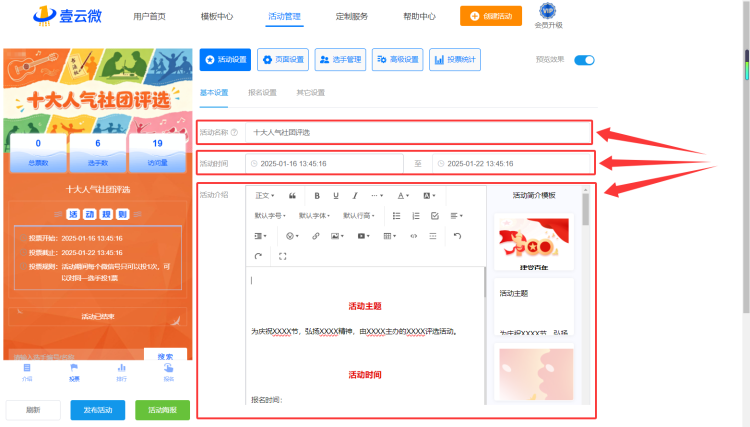Click the 活动名称 help question icon
Image resolution: width=750 pixels, height=427 pixels.
pyautogui.click(x=234, y=132)
